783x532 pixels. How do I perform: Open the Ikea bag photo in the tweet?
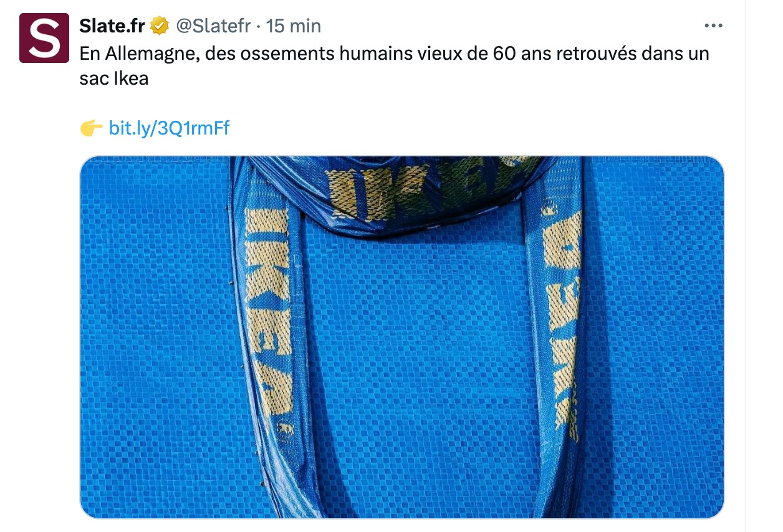click(x=402, y=337)
